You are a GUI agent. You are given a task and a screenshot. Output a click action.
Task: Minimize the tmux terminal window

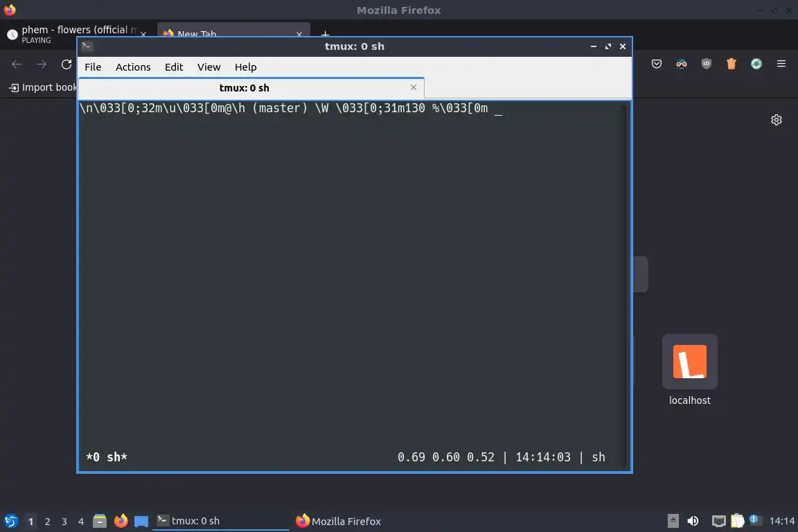point(594,46)
